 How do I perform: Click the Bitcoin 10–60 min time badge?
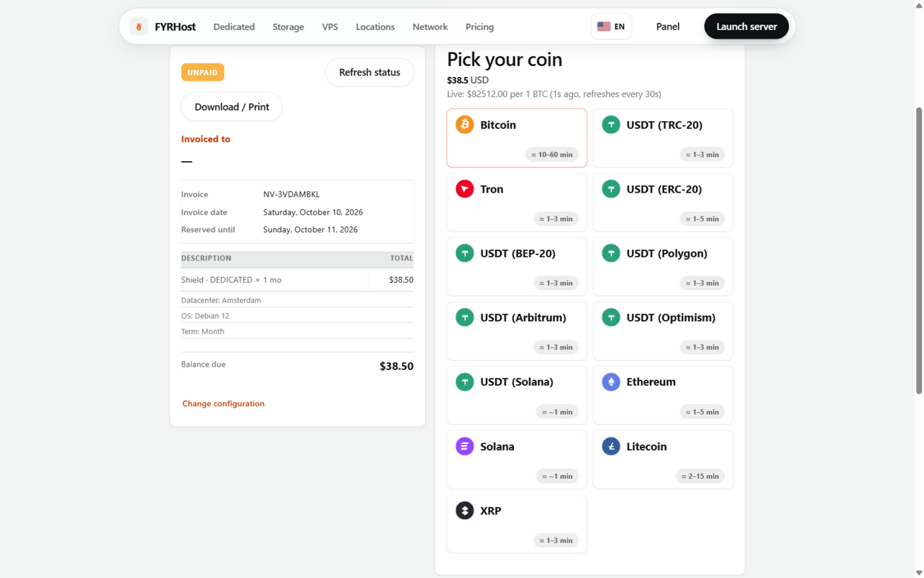[x=552, y=154]
